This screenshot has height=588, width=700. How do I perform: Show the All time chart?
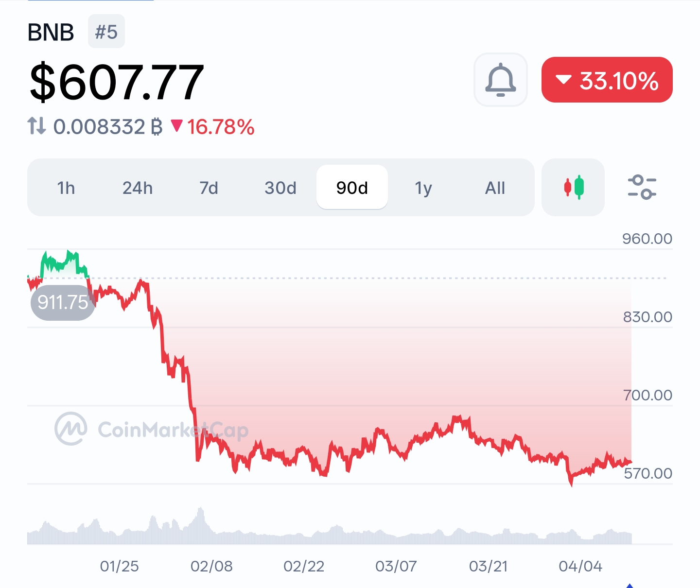point(495,188)
